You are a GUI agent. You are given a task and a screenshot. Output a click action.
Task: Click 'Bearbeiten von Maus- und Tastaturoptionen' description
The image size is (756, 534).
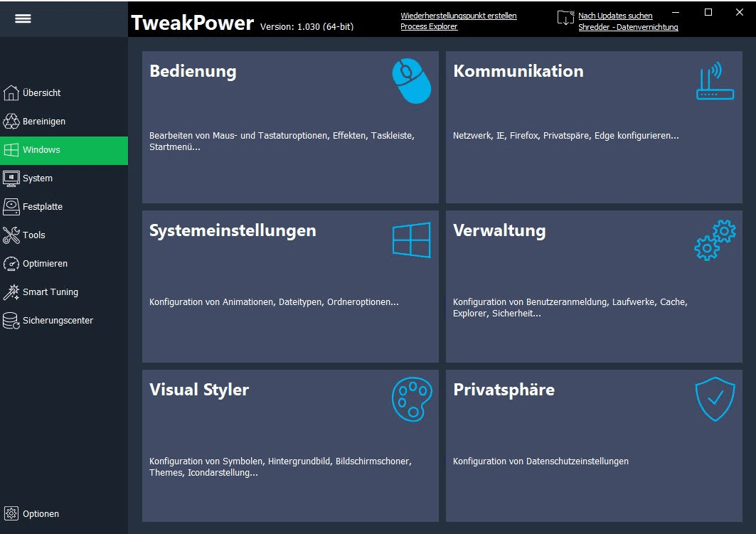pos(282,141)
